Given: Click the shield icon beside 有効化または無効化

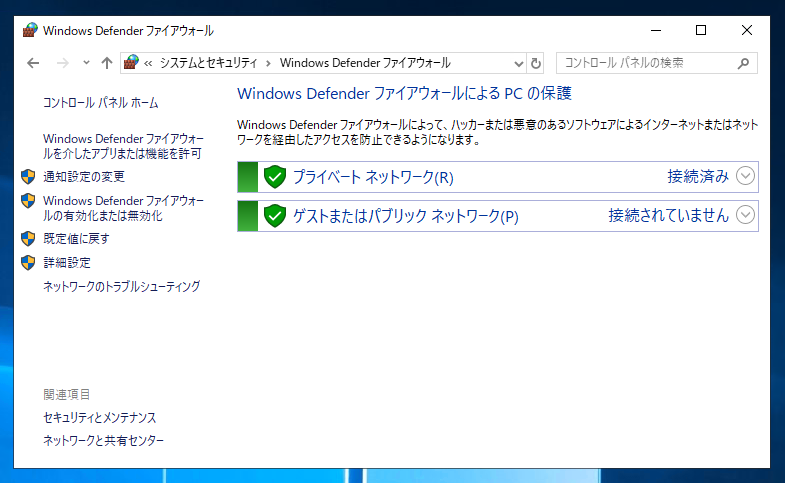Looking at the screenshot, I should (x=28, y=201).
